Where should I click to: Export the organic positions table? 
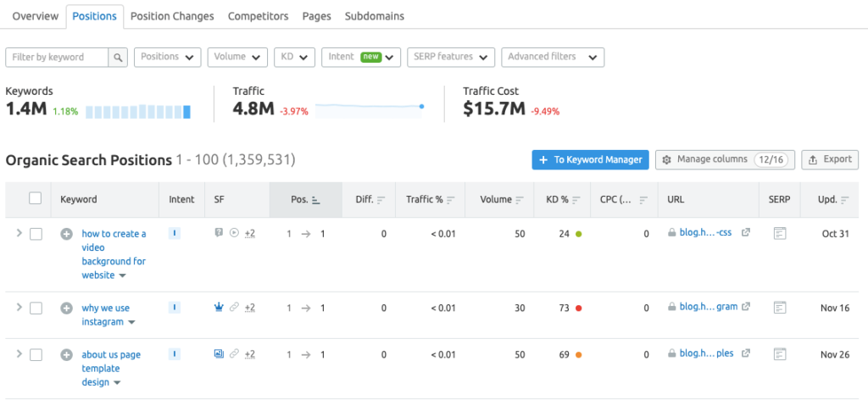[x=829, y=159]
